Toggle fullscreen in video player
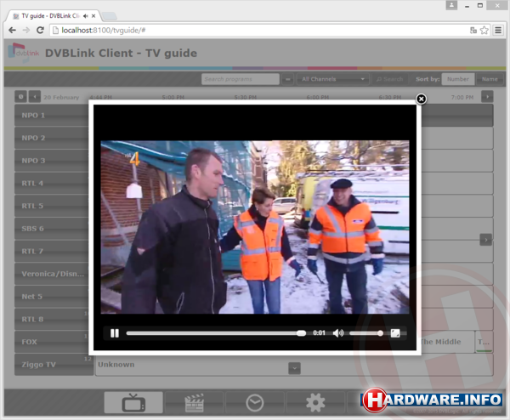This screenshot has height=420, width=510. 395,333
